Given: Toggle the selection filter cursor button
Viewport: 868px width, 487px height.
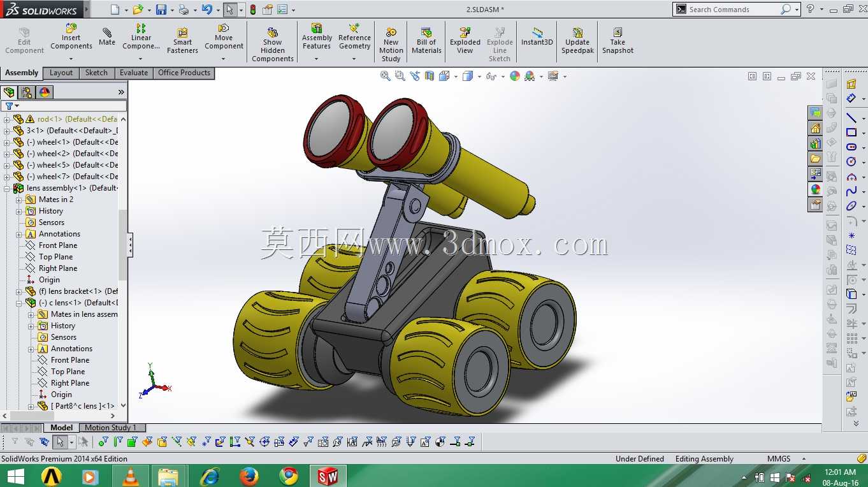Looking at the screenshot, I should (x=60, y=442).
